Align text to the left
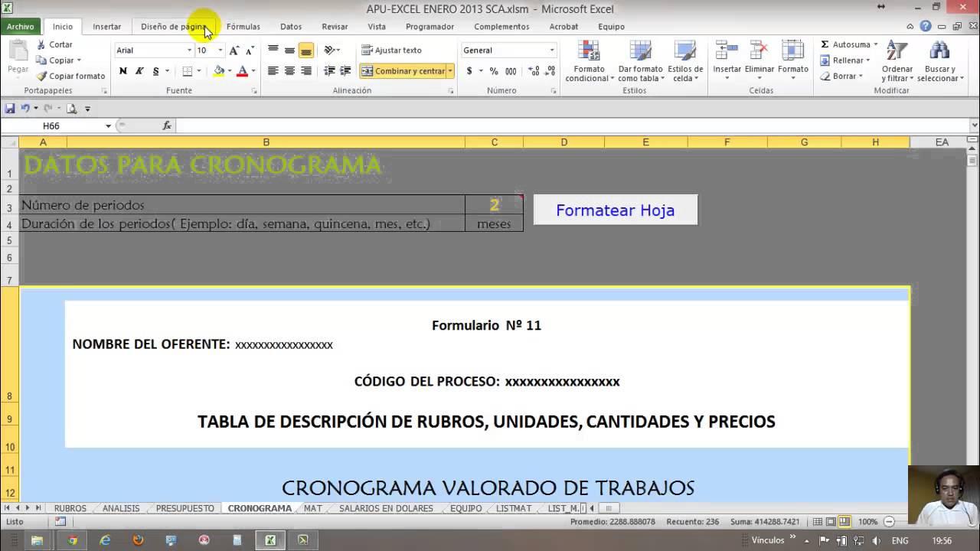The height and width of the screenshot is (551, 980). (273, 71)
